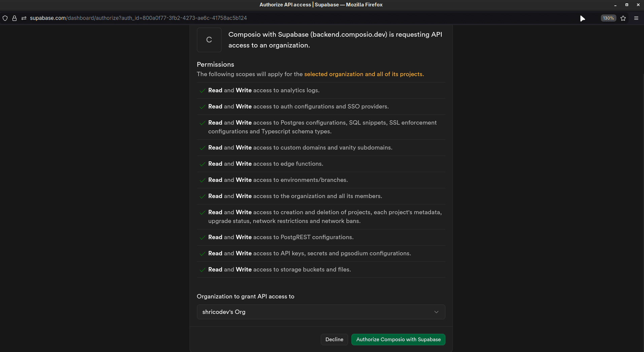This screenshot has height=352, width=644.
Task: Click the checkmark beside API keys permission
Action: coord(202,254)
